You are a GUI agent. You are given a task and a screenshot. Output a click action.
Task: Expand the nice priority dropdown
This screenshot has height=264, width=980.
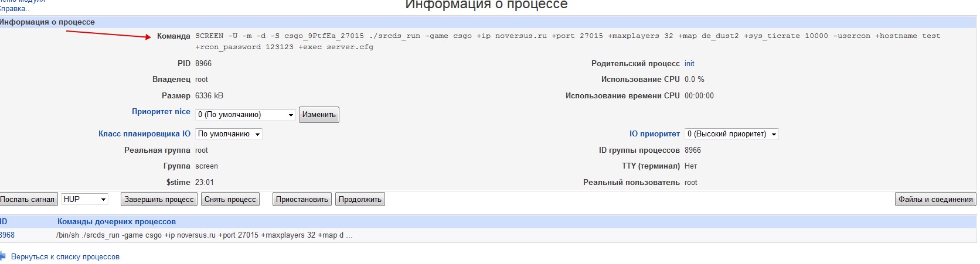click(x=246, y=115)
